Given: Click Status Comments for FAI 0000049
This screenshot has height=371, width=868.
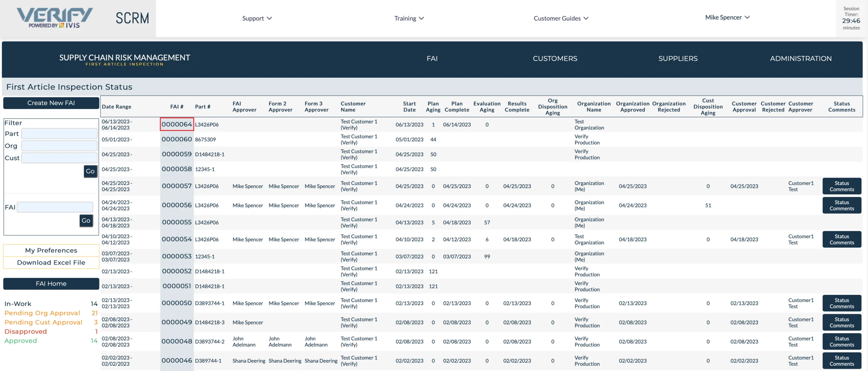Looking at the screenshot, I should point(842,322).
